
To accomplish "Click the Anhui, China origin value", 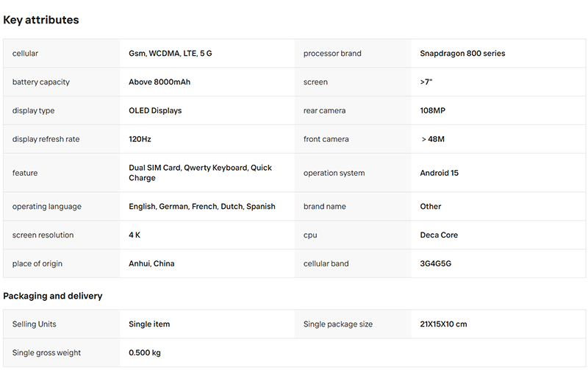I will pyautogui.click(x=151, y=263).
